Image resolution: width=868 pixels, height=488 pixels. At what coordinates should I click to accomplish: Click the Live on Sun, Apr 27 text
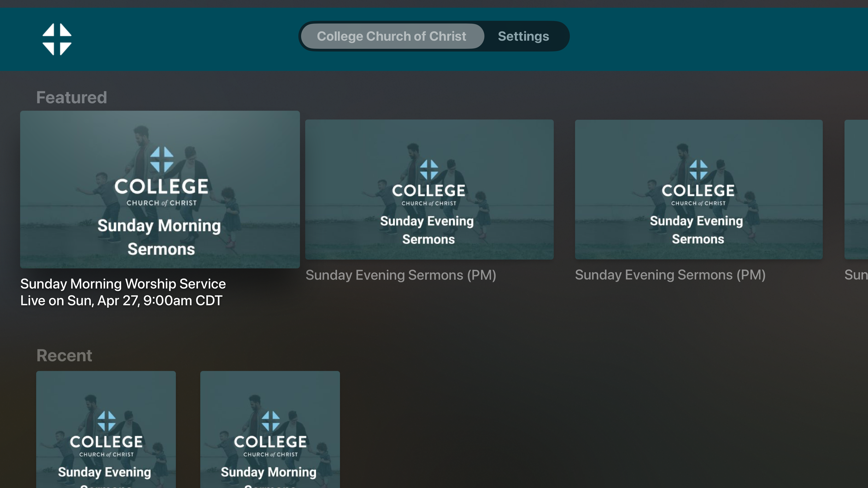121,300
